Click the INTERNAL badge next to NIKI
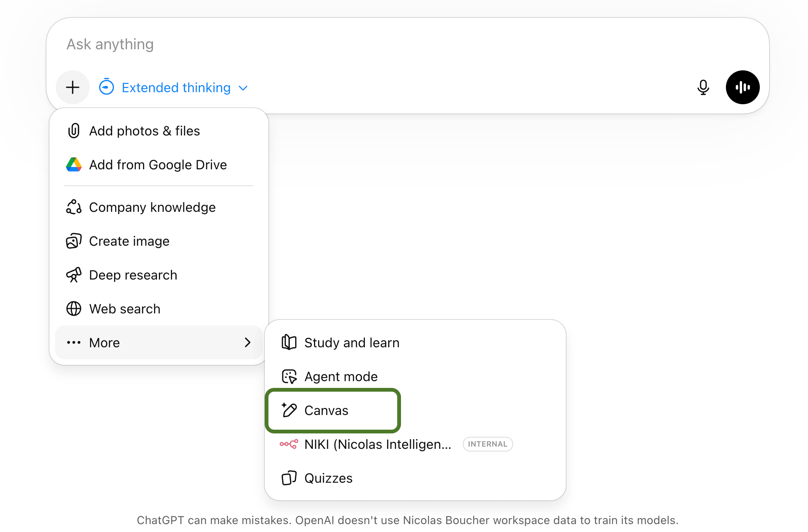 (487, 444)
